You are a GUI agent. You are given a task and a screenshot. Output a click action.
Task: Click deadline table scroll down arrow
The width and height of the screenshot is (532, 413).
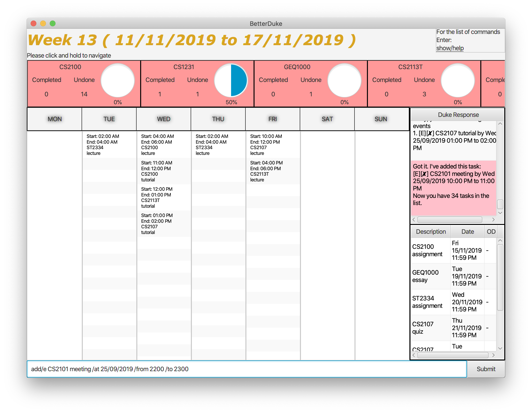pos(500,348)
